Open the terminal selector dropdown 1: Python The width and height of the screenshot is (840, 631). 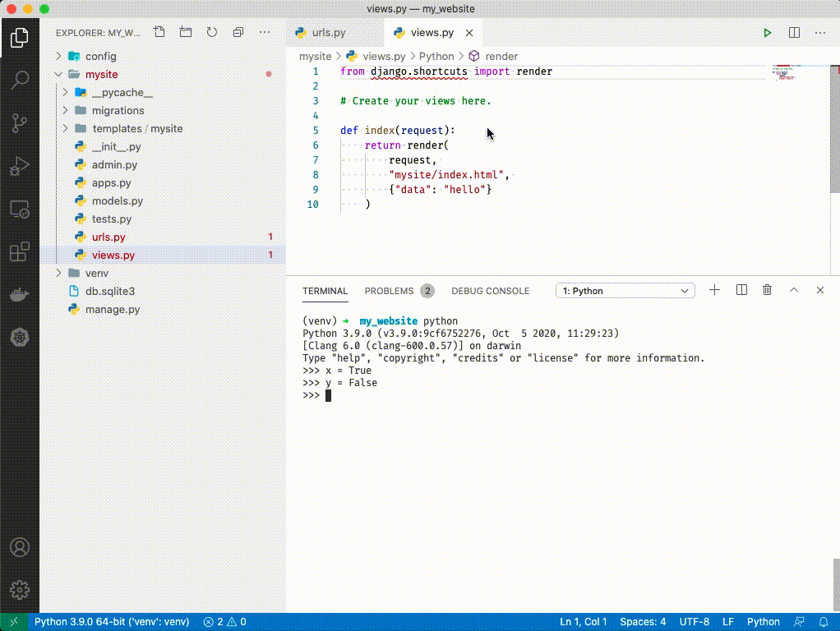(625, 291)
